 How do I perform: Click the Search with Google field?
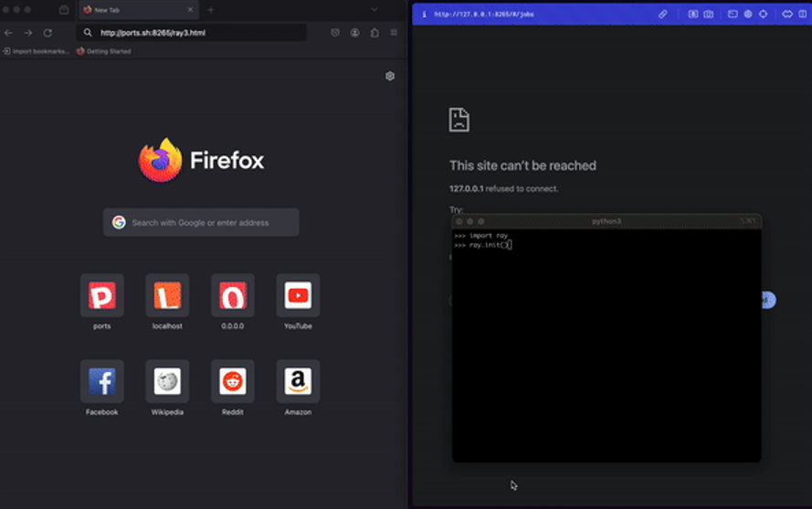click(x=201, y=222)
